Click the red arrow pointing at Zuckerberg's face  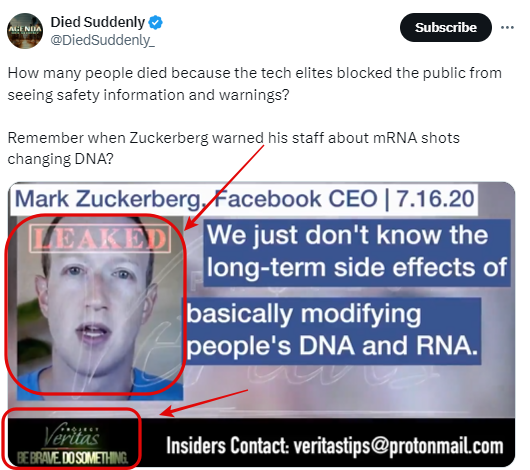pos(224,188)
